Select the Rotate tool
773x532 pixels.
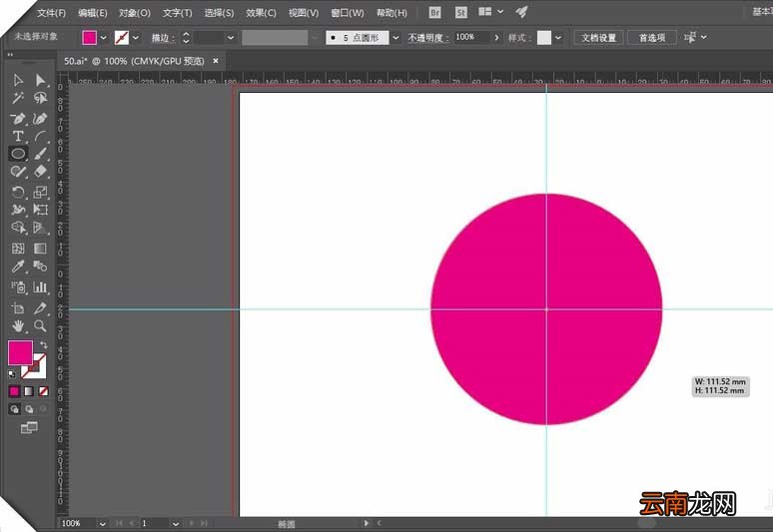18,192
